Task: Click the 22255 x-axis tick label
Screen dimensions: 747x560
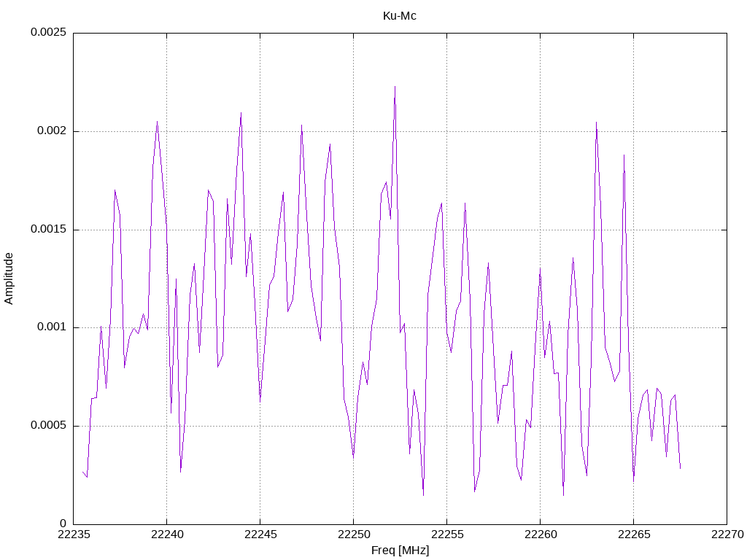Action: [x=447, y=534]
